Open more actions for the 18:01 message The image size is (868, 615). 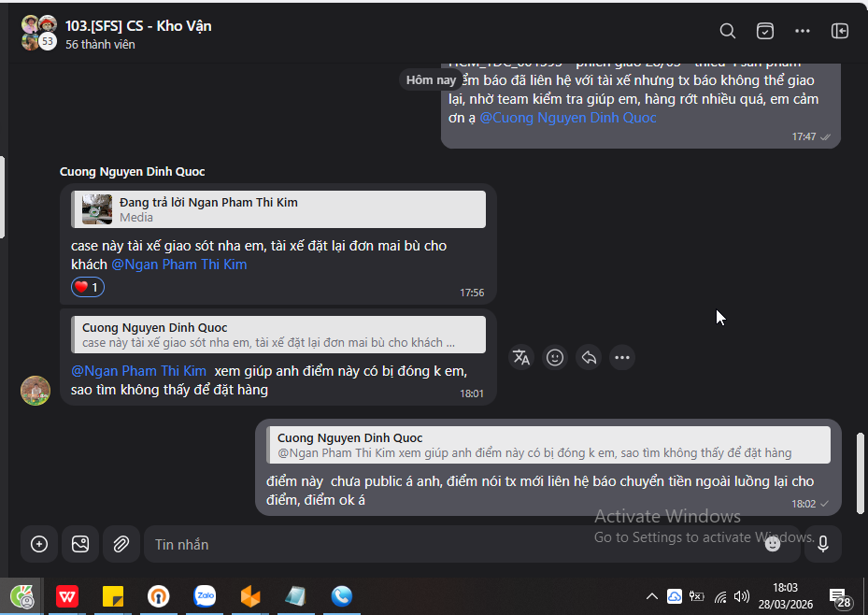click(622, 358)
